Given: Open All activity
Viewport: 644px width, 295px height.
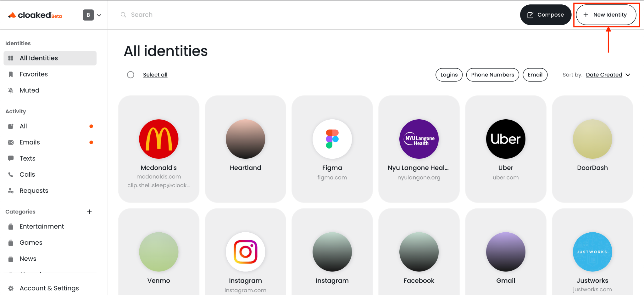Looking at the screenshot, I should click(50, 126).
